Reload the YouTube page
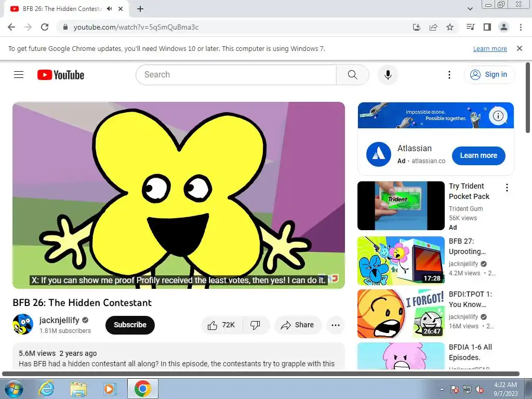This screenshot has width=532, height=399. click(45, 27)
